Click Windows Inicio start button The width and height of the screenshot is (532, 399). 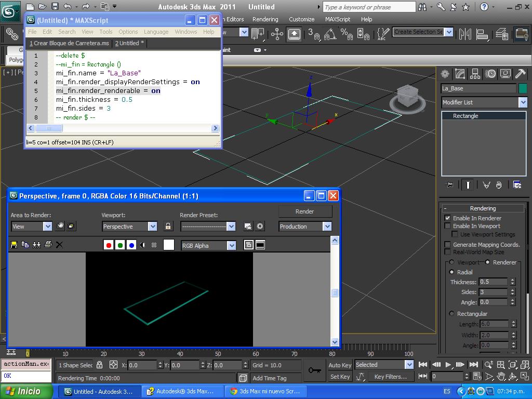[x=26, y=391]
